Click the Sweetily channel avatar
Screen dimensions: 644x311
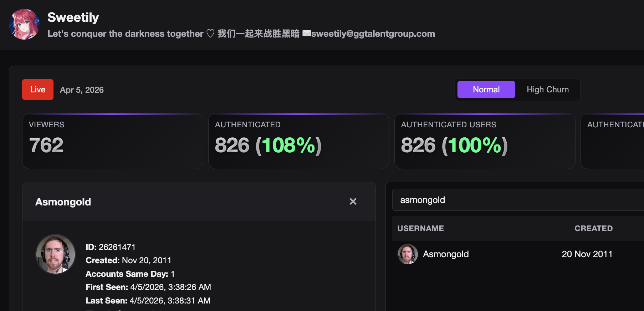click(x=24, y=24)
